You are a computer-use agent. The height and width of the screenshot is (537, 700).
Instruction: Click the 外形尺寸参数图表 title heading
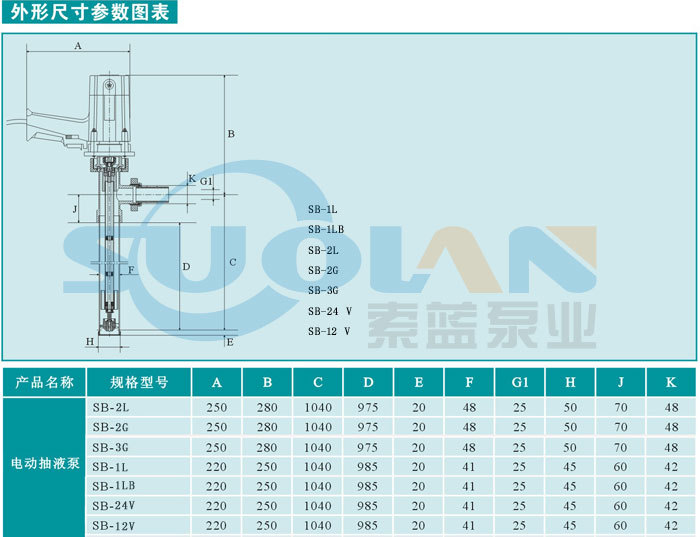pyautogui.click(x=90, y=12)
